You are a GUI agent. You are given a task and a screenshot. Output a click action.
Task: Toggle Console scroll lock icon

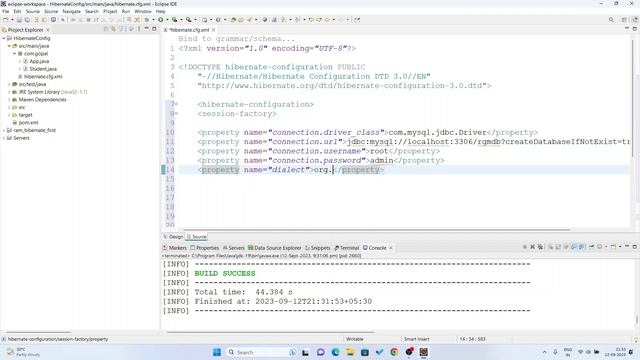(x=558, y=247)
